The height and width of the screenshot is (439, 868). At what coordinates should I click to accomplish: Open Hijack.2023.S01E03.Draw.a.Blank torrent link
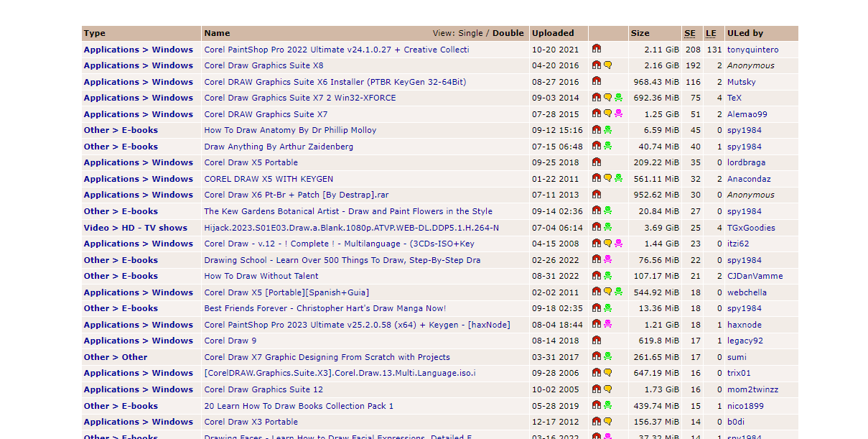(x=352, y=228)
